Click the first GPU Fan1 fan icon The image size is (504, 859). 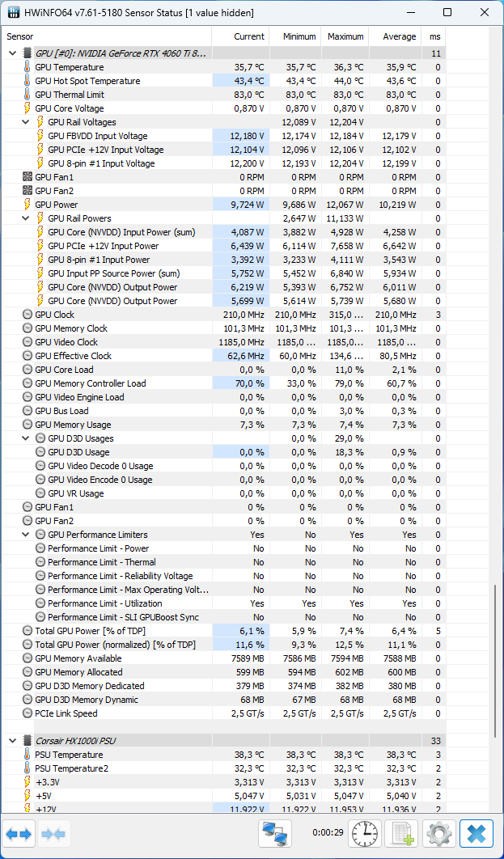[28, 177]
